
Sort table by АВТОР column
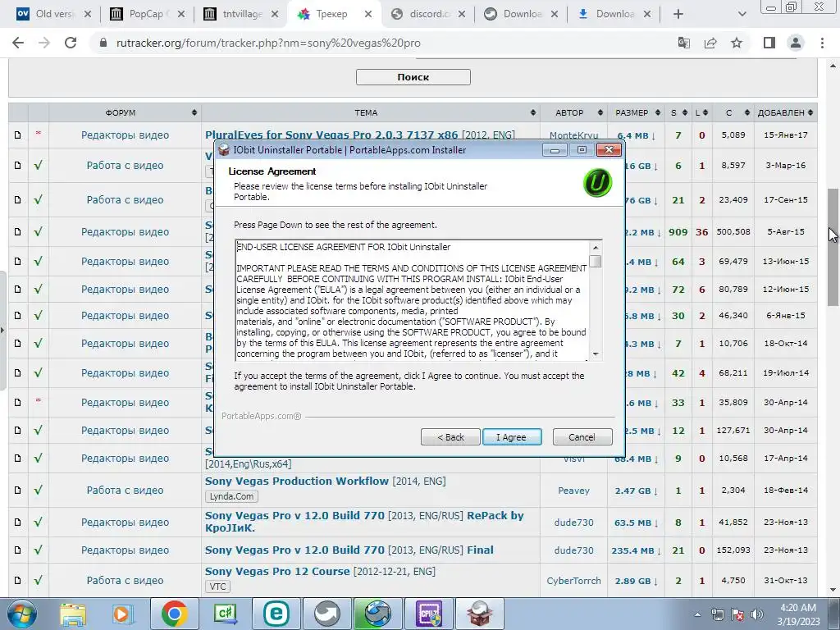point(573,112)
